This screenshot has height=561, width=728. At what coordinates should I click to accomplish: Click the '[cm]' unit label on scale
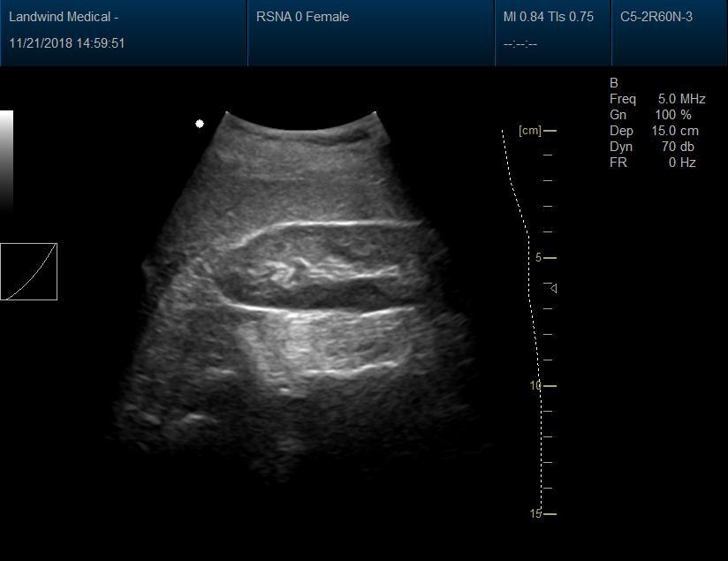click(530, 131)
